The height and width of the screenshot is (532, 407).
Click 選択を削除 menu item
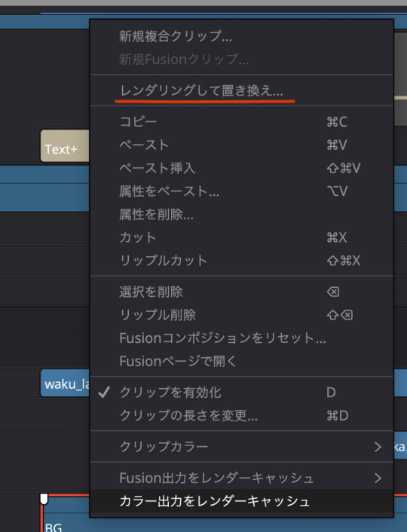241,292
